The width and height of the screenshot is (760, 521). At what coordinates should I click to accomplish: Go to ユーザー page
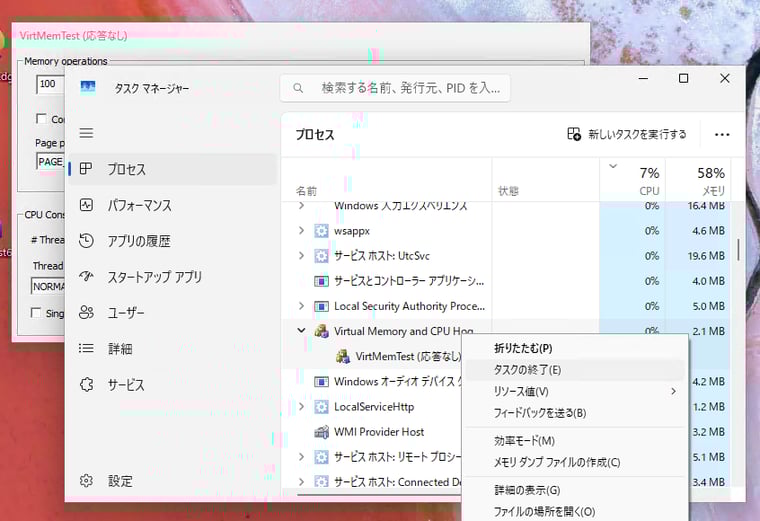pos(173,313)
